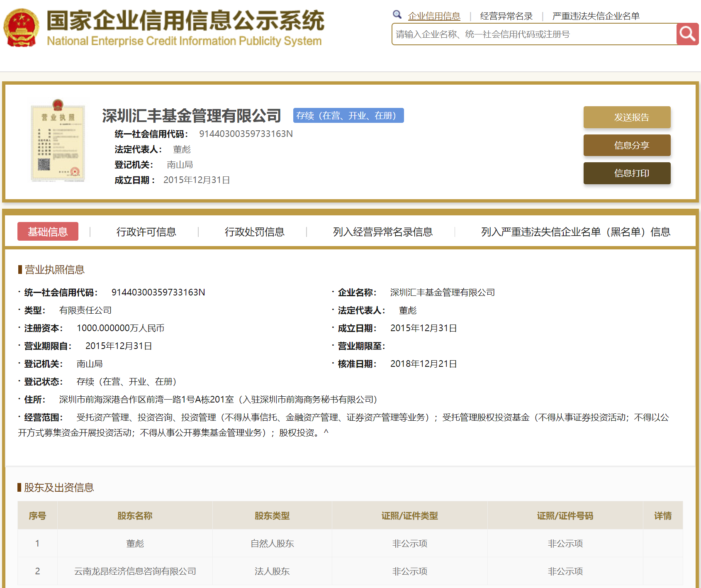Click the 国家企业信用信息公示系统 site title
This screenshot has height=588, width=701.
(185, 21)
